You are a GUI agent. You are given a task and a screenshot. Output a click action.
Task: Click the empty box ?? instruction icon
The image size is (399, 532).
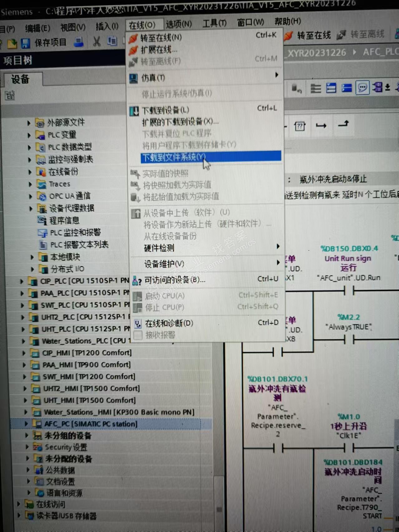pyautogui.click(x=300, y=126)
